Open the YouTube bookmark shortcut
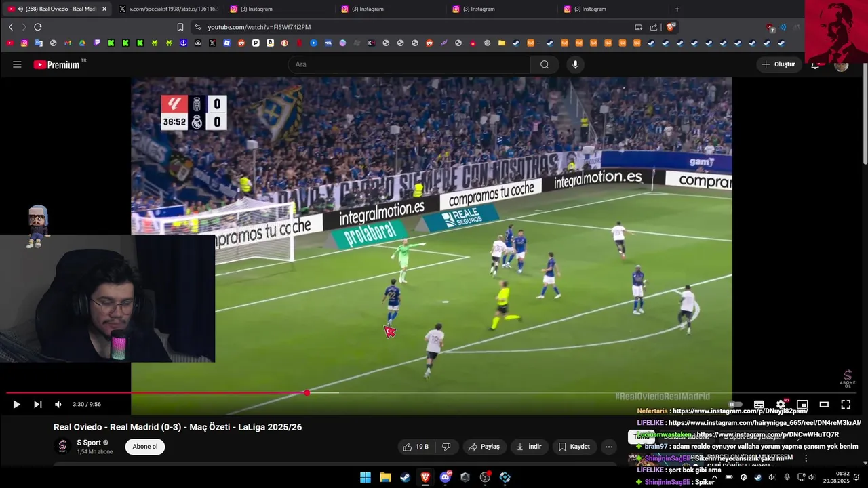 (9, 43)
